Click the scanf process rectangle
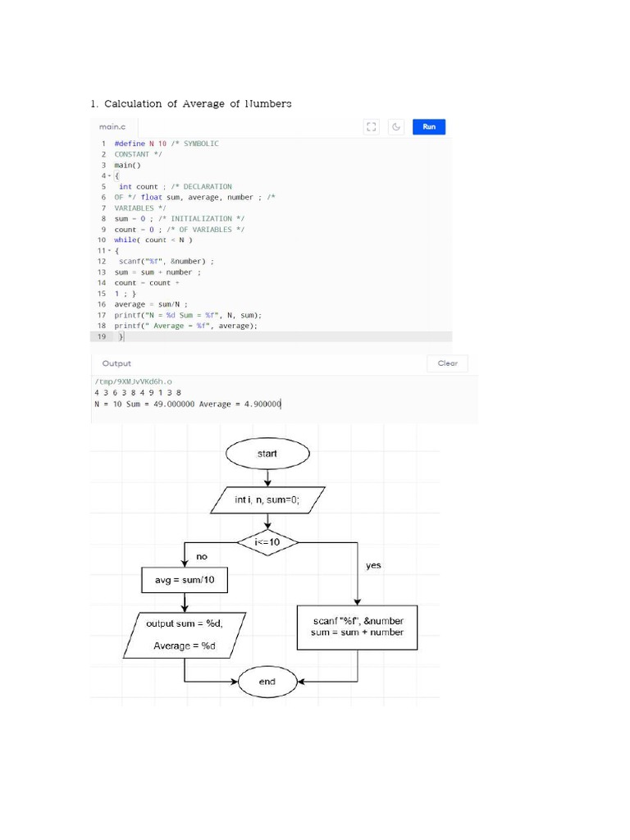 [358, 628]
